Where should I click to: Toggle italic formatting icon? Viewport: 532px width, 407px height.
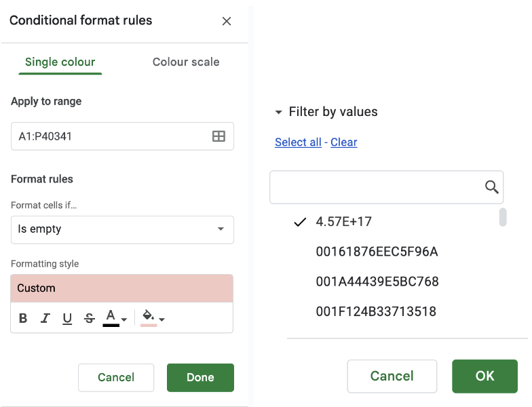(45, 318)
